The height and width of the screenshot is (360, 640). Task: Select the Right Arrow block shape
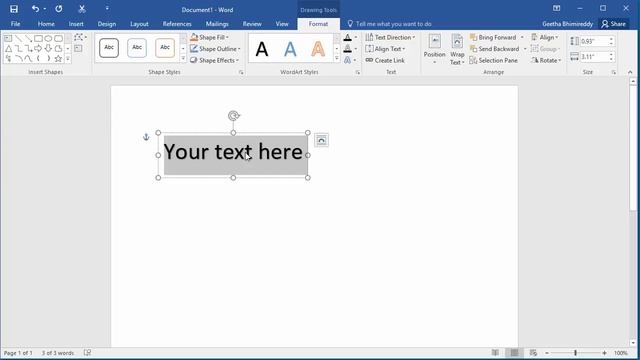(x=38, y=49)
